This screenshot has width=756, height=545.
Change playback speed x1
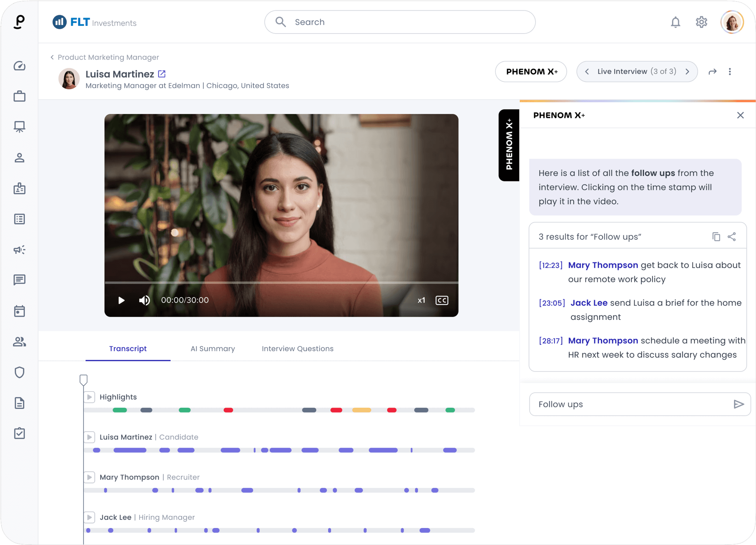pos(421,300)
